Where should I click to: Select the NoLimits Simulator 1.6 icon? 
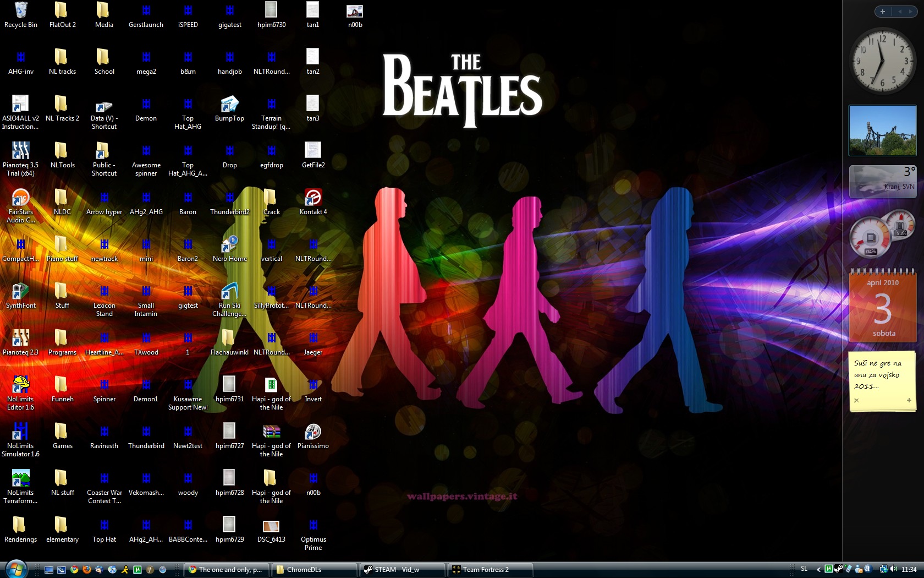tap(21, 440)
